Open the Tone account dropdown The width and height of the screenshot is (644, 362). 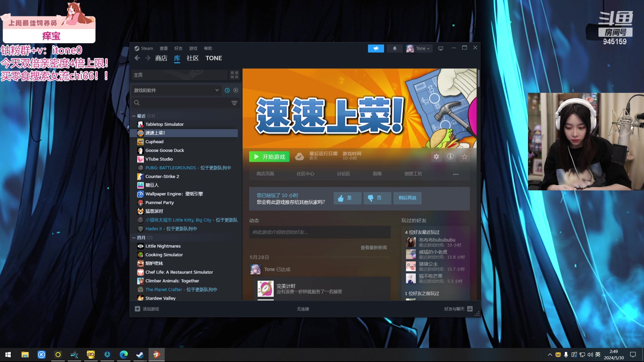tap(419, 48)
